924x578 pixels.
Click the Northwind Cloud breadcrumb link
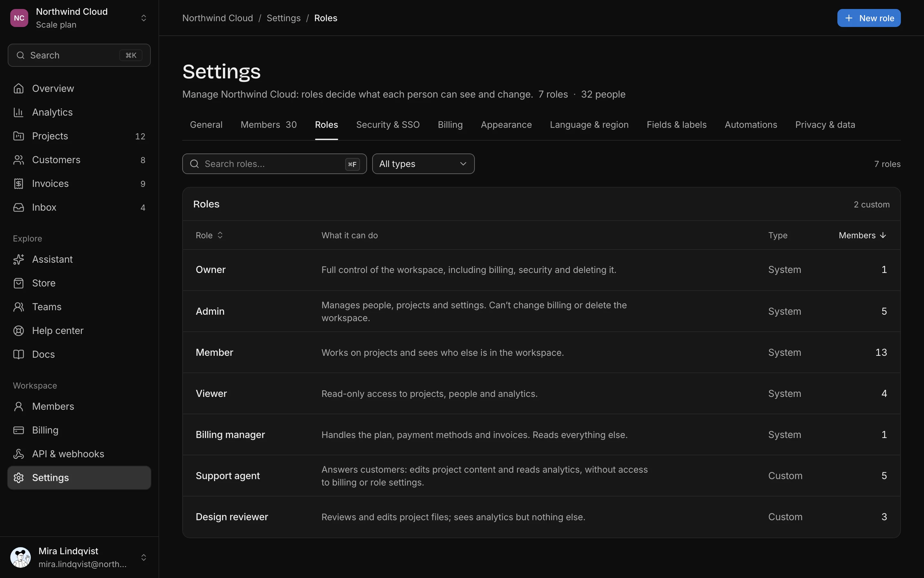[218, 18]
